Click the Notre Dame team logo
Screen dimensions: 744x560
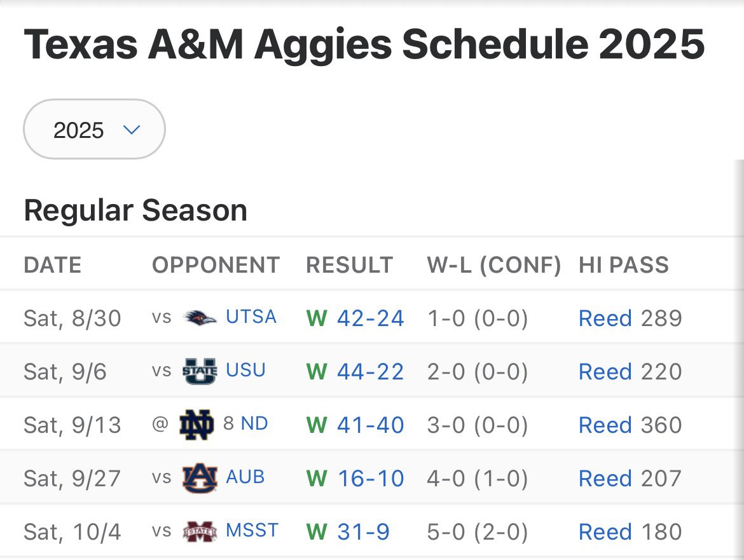(x=197, y=425)
